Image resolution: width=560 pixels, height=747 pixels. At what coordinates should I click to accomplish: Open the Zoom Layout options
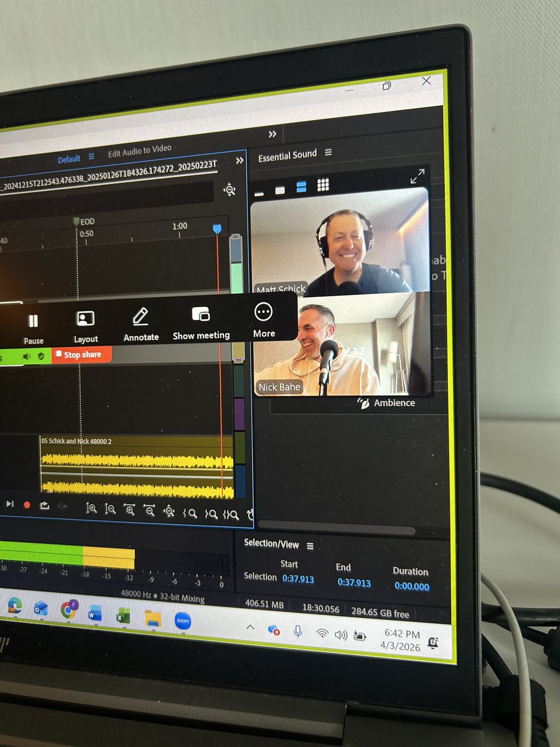pos(85,327)
